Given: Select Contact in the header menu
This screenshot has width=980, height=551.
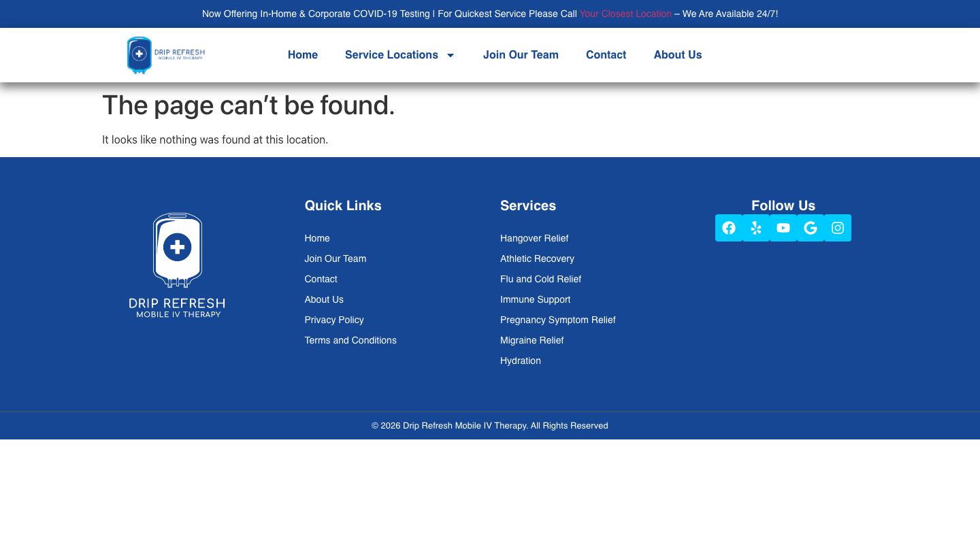Looking at the screenshot, I should [x=606, y=55].
